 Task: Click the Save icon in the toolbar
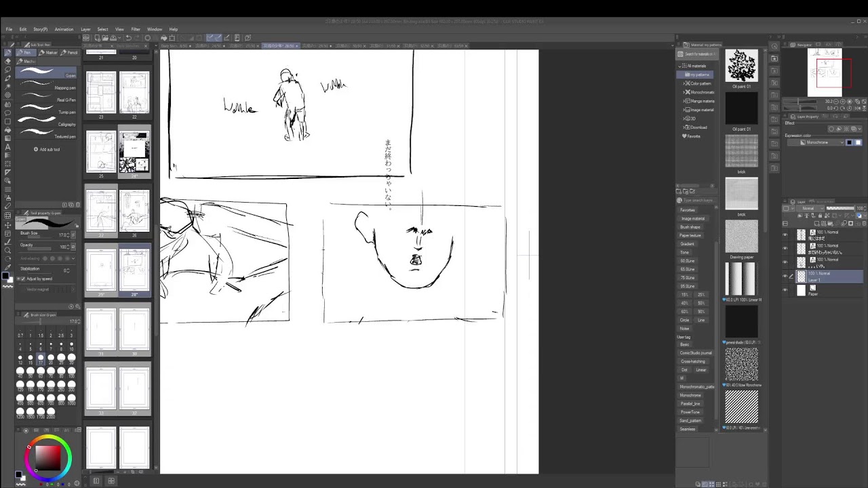coord(113,38)
